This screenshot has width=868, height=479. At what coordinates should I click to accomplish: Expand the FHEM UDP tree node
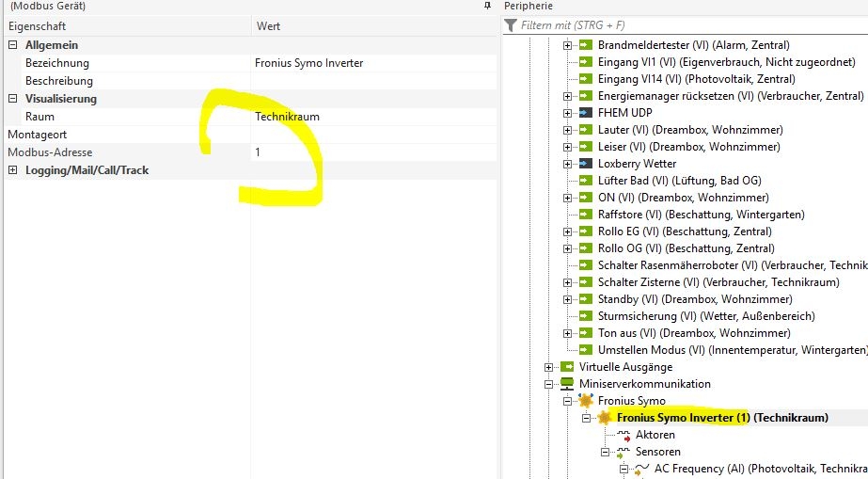pos(567,113)
